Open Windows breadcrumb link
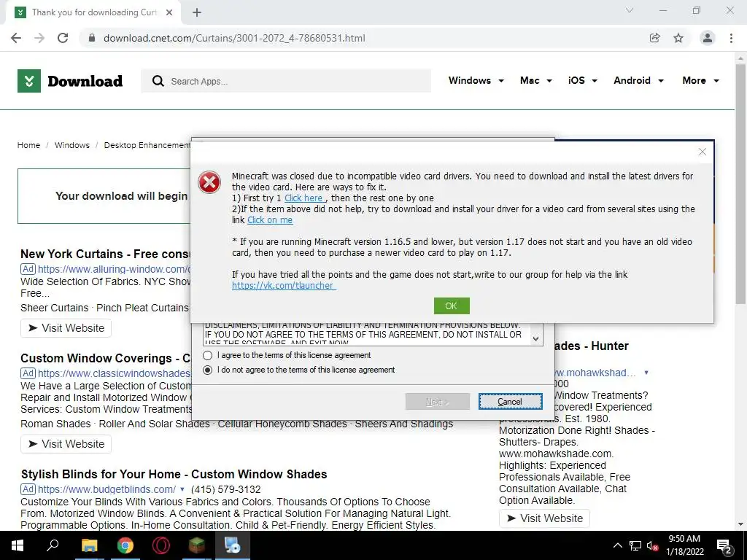747x560 pixels. point(72,145)
